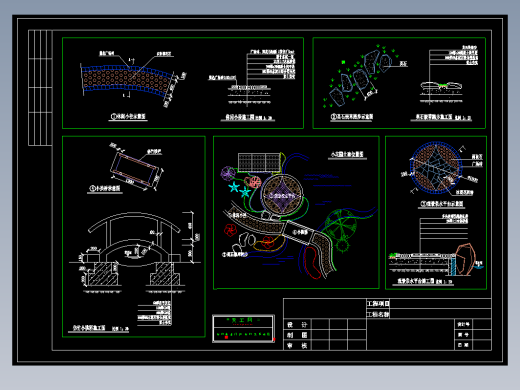This screenshot has height=390, width=520.
Task: Click the purple diamond inside the plaza circle
Action: [x=282, y=195]
